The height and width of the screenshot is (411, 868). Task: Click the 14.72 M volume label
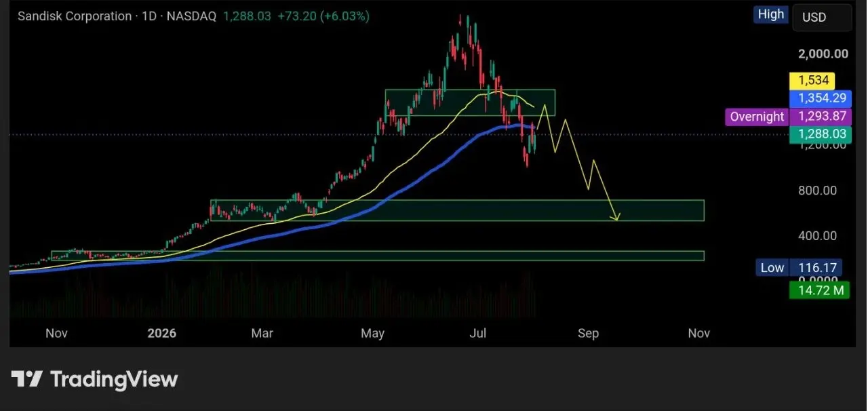tap(820, 291)
